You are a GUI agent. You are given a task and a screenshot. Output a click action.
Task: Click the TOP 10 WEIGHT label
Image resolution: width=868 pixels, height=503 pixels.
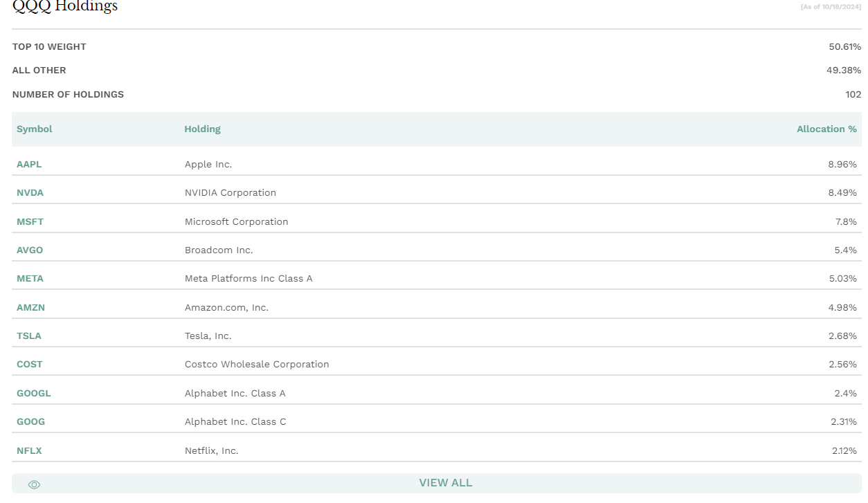[x=49, y=47]
